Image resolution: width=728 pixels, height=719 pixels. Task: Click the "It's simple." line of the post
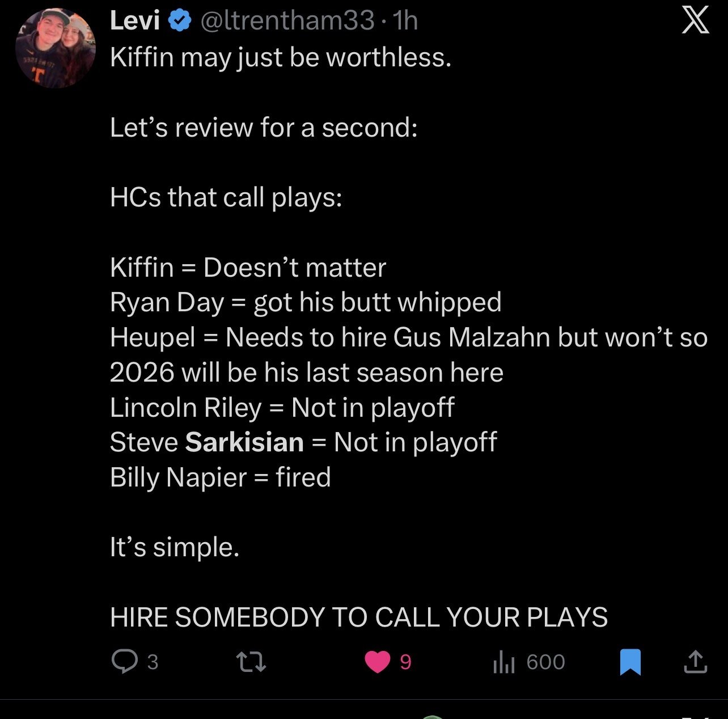pos(175,547)
